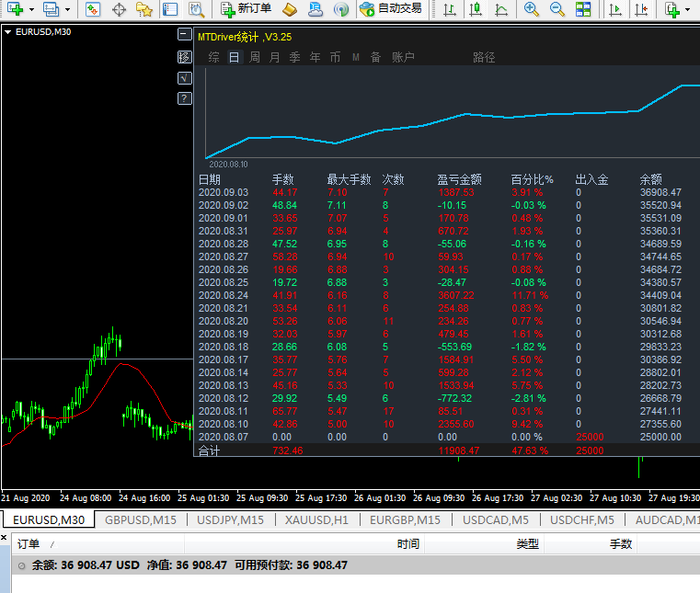Switch to candlestick chart icon
The image size is (700, 593).
click(x=476, y=9)
